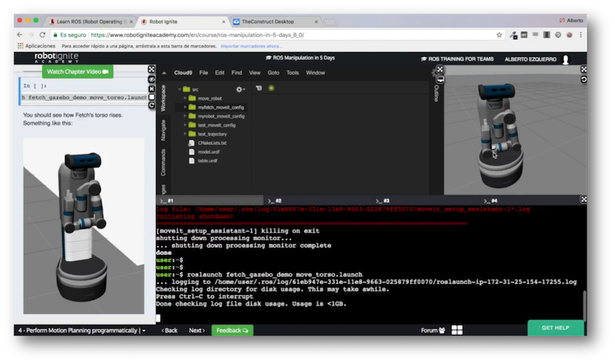Maximize the Gazebo simulation view
This screenshot has height=364, width=615.
click(583, 69)
